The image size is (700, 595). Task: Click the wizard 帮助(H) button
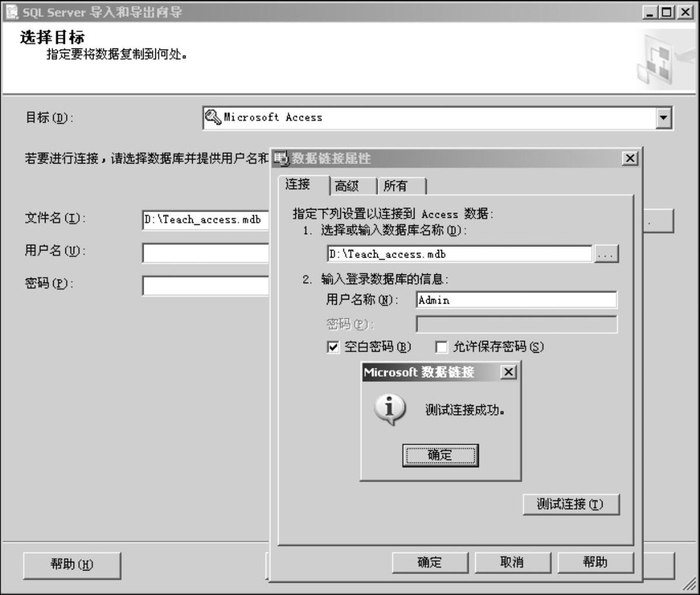pos(72,565)
